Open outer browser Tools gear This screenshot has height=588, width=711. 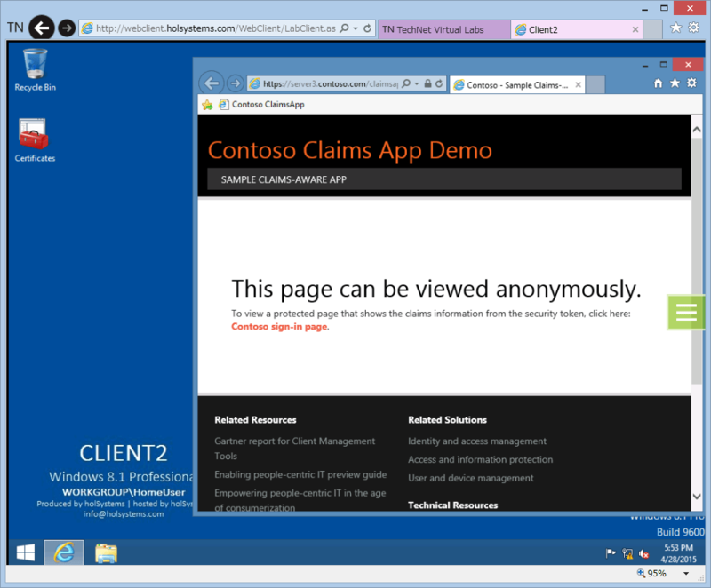[694, 28]
